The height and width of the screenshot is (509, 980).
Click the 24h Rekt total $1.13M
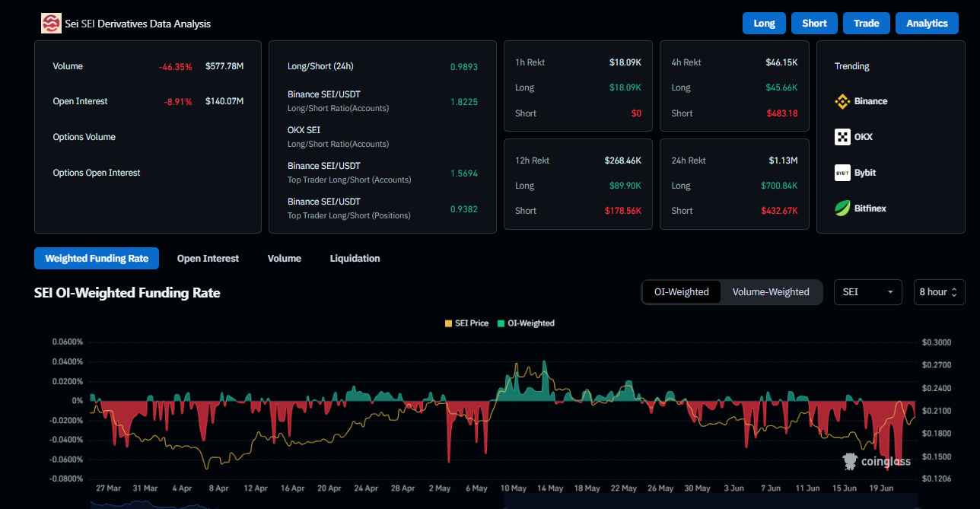pos(783,161)
